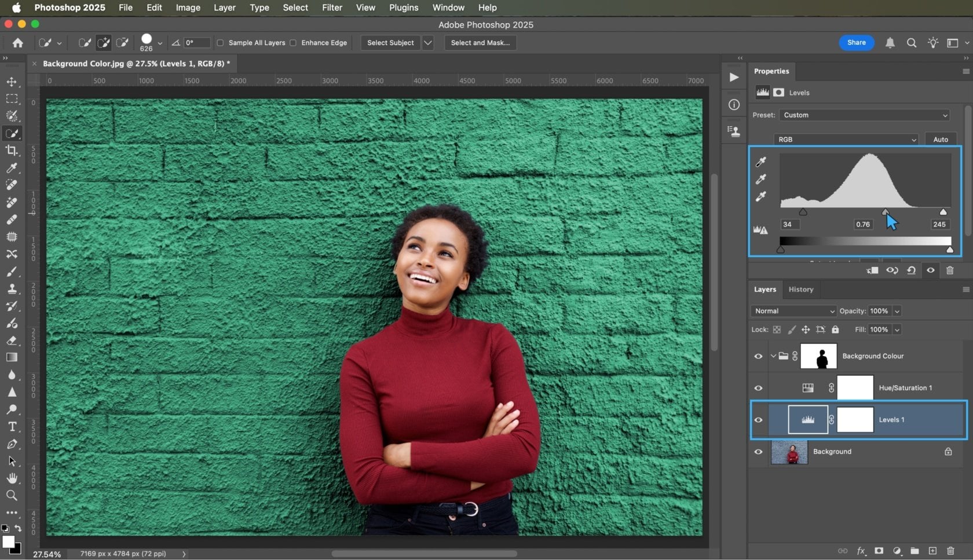Viewport: 973px width, 560px height.
Task: Select the Horizontal Type tool
Action: click(x=12, y=427)
